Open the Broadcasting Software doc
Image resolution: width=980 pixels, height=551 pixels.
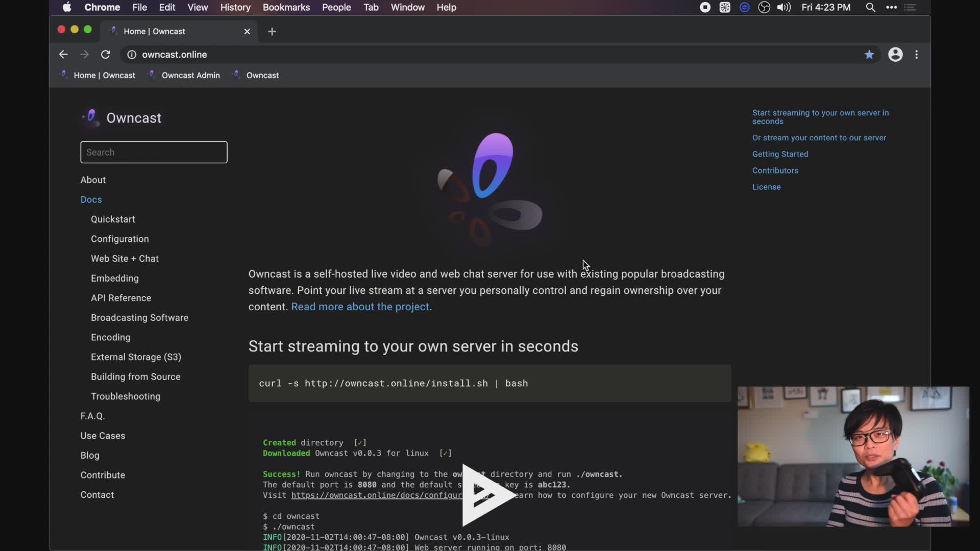[139, 318]
